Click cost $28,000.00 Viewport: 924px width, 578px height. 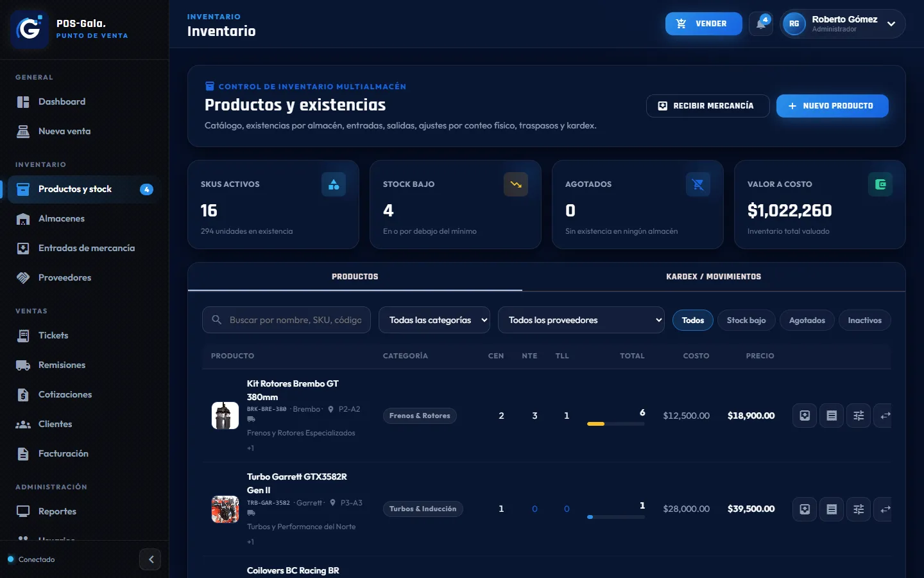[687, 509]
